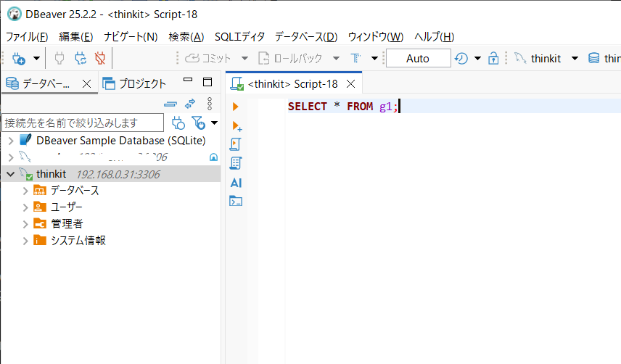Select the DBeaver Sample Database (SQLite) connection
621x364 pixels.
(x=120, y=140)
